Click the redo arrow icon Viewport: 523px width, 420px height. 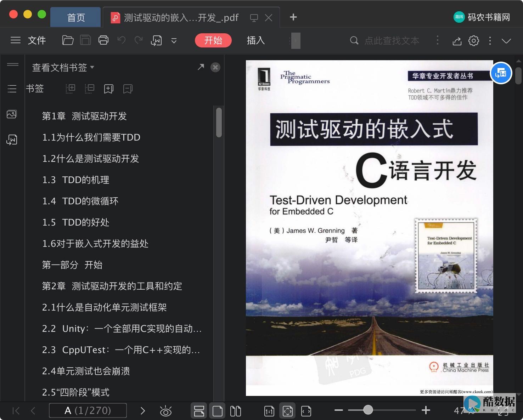click(x=139, y=40)
